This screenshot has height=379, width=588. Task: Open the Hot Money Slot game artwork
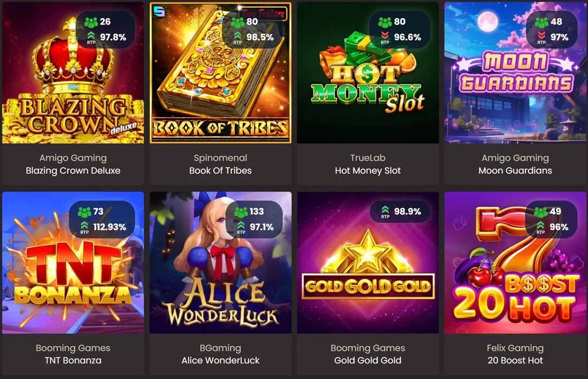tap(368, 73)
